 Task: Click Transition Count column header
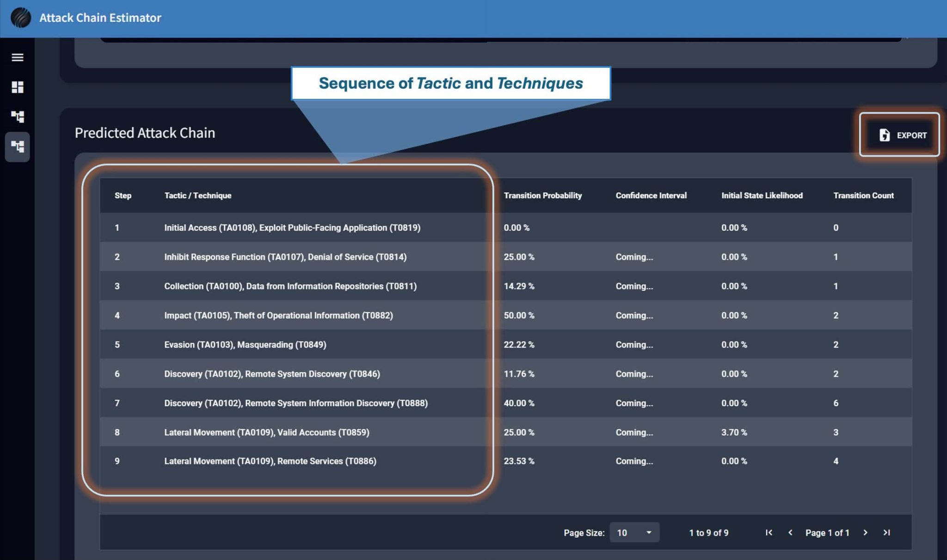click(x=863, y=195)
